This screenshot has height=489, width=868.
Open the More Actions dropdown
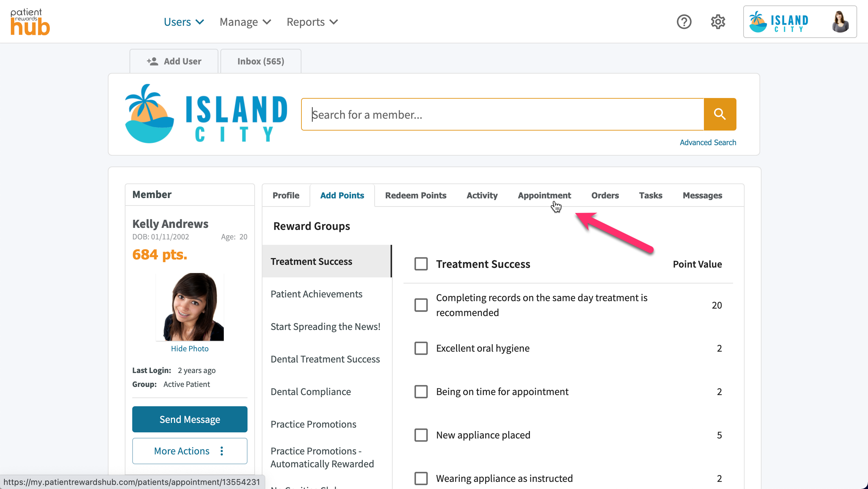coord(190,451)
